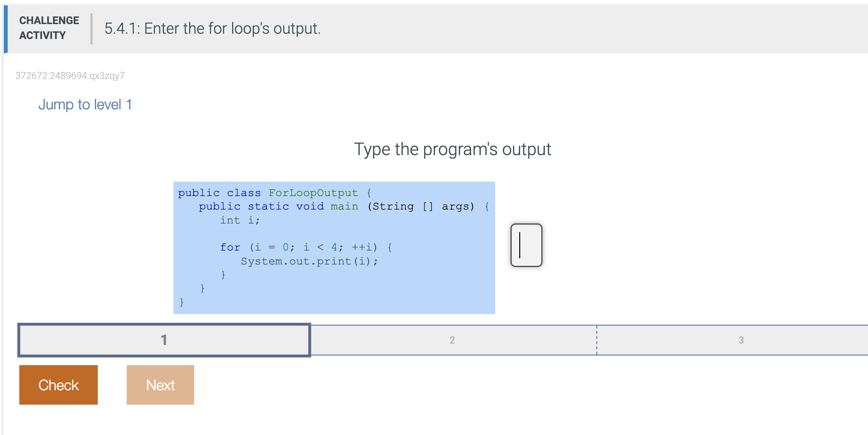
Task: Place cursor in the answer text field
Action: [526, 245]
